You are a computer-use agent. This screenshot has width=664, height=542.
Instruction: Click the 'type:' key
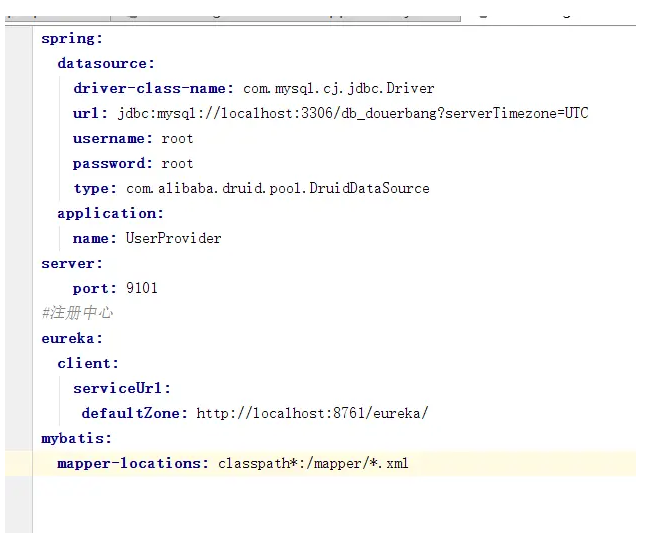pos(95,188)
